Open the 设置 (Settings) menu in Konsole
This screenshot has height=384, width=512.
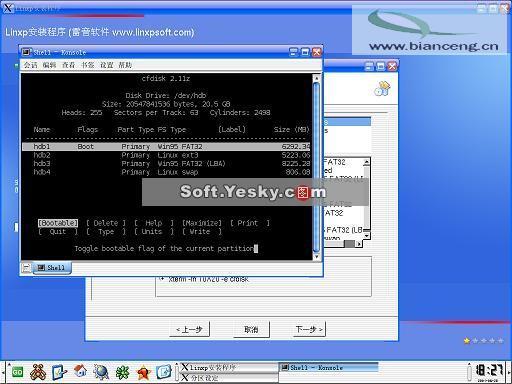(x=107, y=65)
